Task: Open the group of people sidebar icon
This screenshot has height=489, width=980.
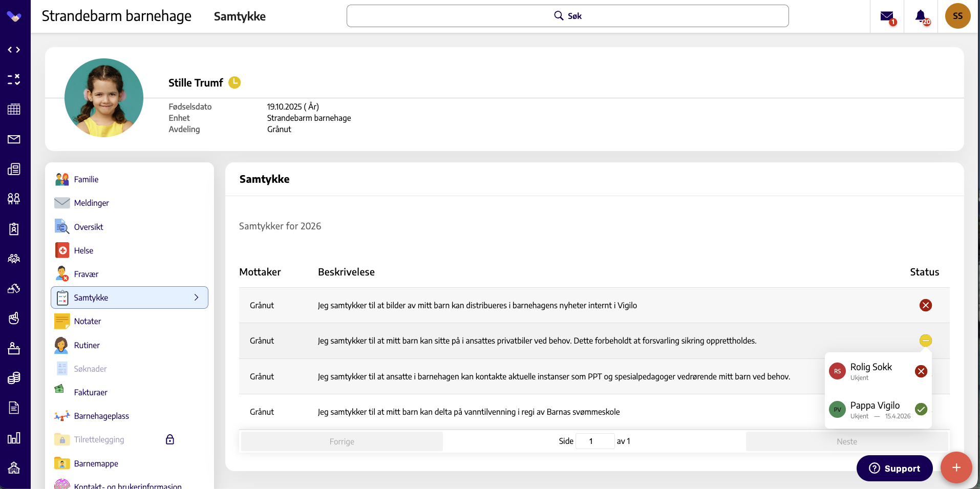Action: pyautogui.click(x=14, y=259)
